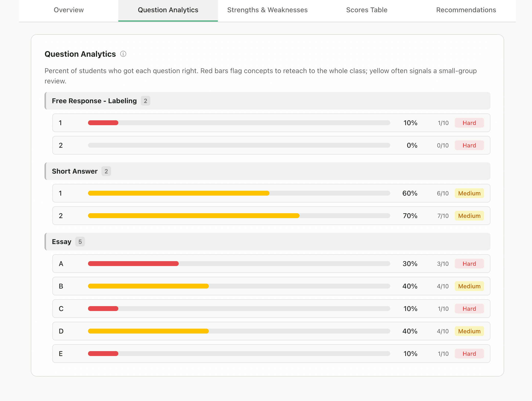Switch to the Overview tab

(x=68, y=10)
